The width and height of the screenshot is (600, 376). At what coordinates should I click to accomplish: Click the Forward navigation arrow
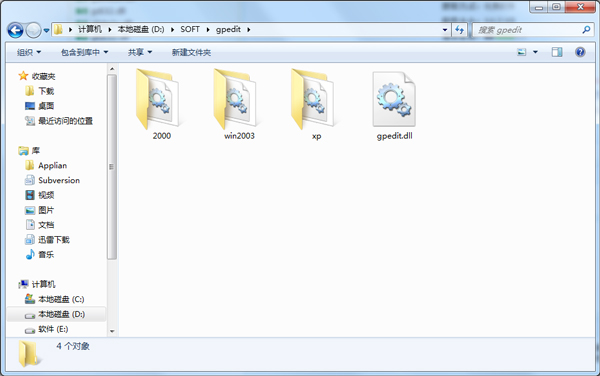(33, 30)
